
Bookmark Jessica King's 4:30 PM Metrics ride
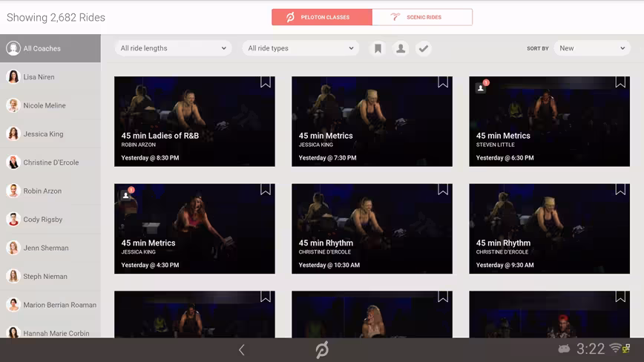[266, 189]
